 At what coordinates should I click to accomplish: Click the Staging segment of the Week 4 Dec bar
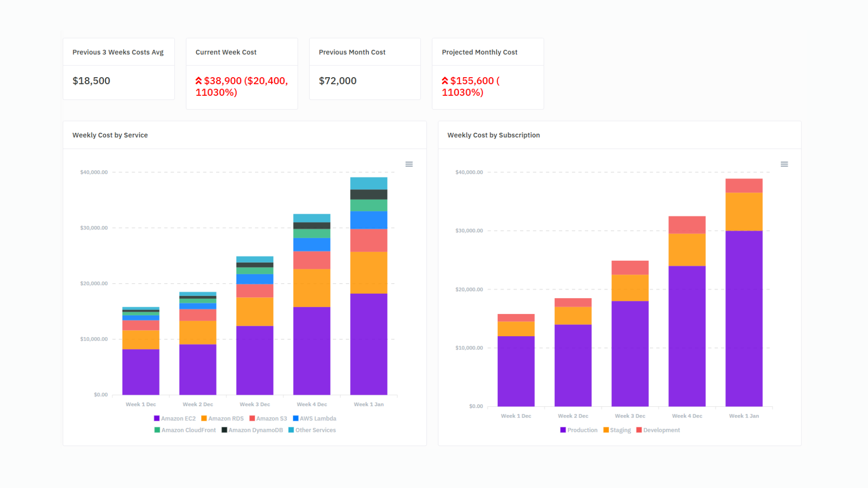click(x=687, y=249)
